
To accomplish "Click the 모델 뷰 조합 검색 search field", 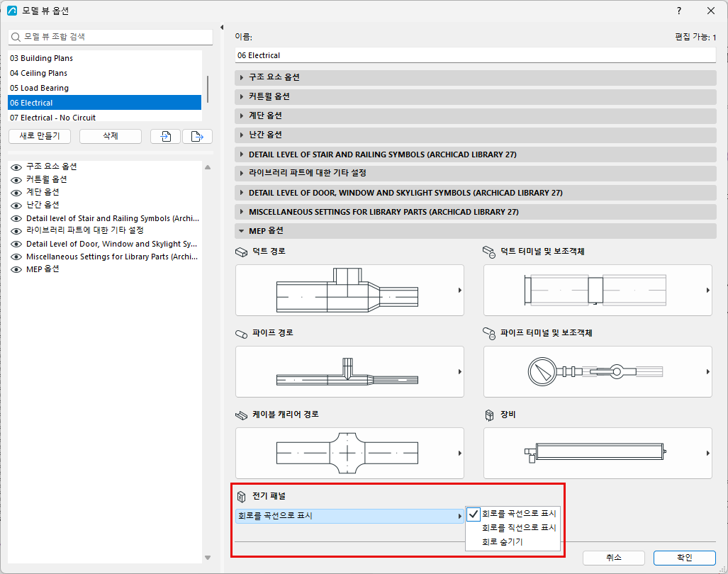I will (x=111, y=37).
